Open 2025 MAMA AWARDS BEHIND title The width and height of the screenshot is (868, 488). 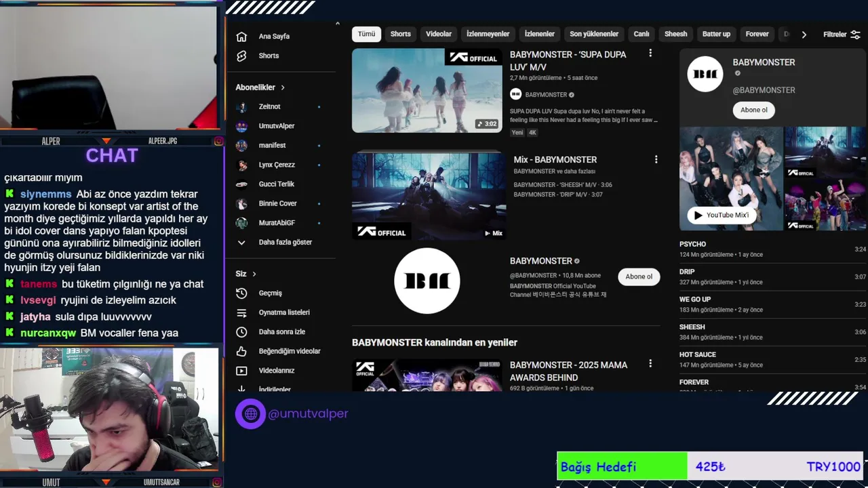point(568,371)
